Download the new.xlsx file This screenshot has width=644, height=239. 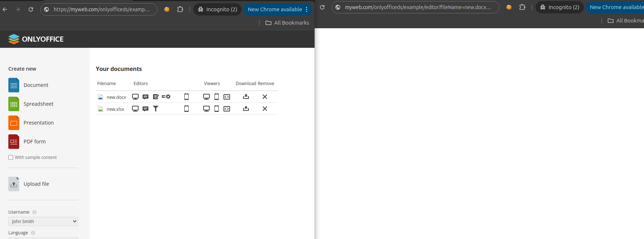(x=246, y=109)
